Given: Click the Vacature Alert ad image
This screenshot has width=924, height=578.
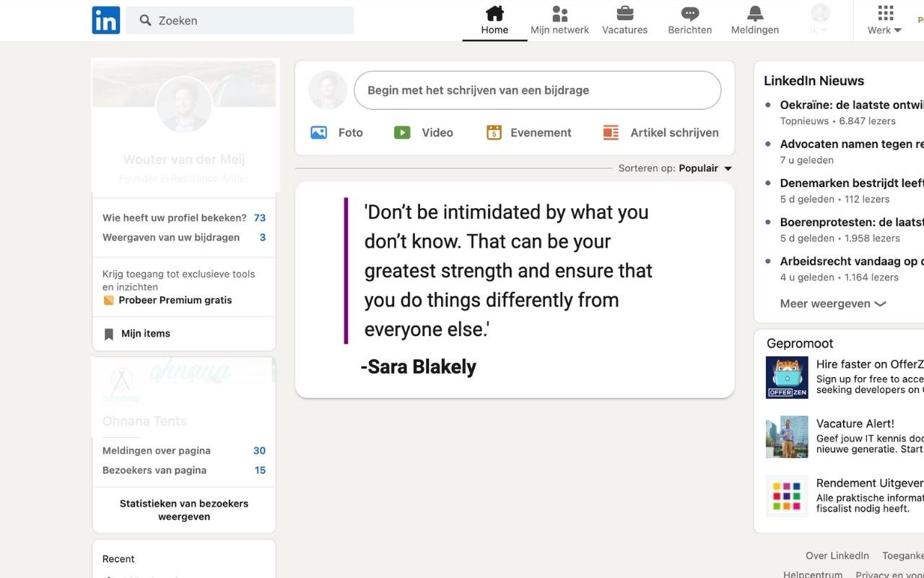Looking at the screenshot, I should (787, 437).
